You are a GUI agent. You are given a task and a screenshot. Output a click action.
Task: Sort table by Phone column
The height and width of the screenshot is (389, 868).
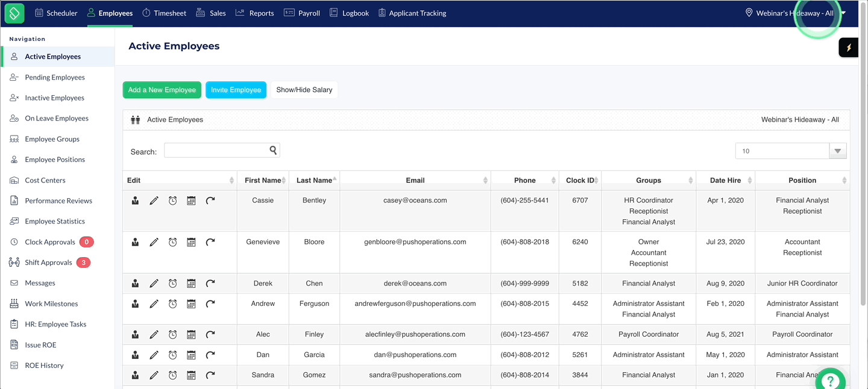click(x=525, y=180)
